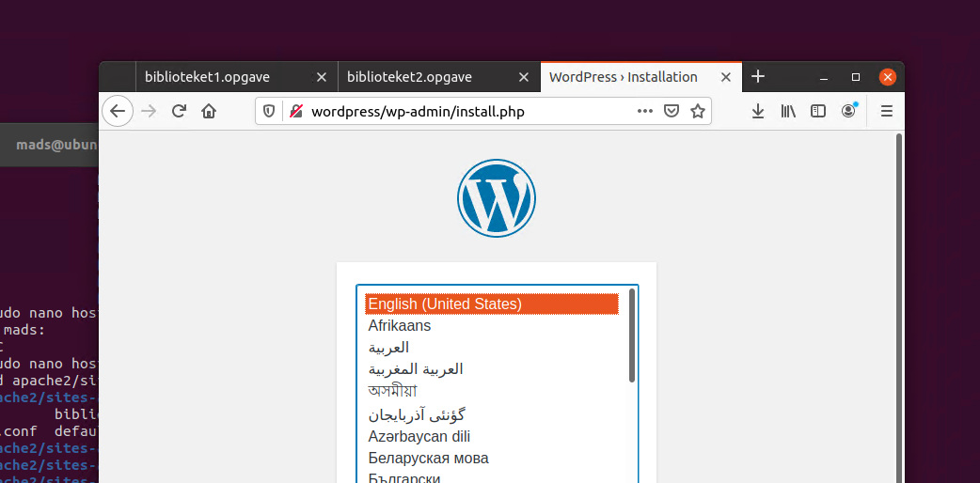This screenshot has height=483, width=980.
Task: Close the WordPress Installation tab
Action: point(726,77)
